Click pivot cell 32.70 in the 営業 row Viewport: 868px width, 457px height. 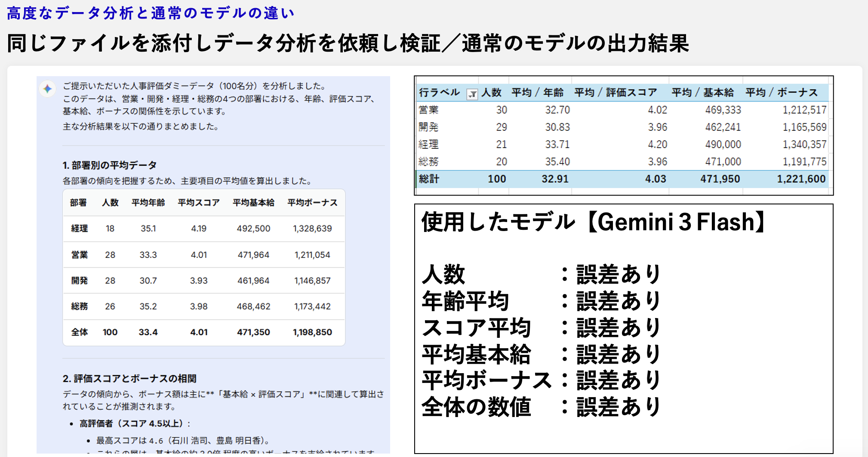pyautogui.click(x=557, y=110)
